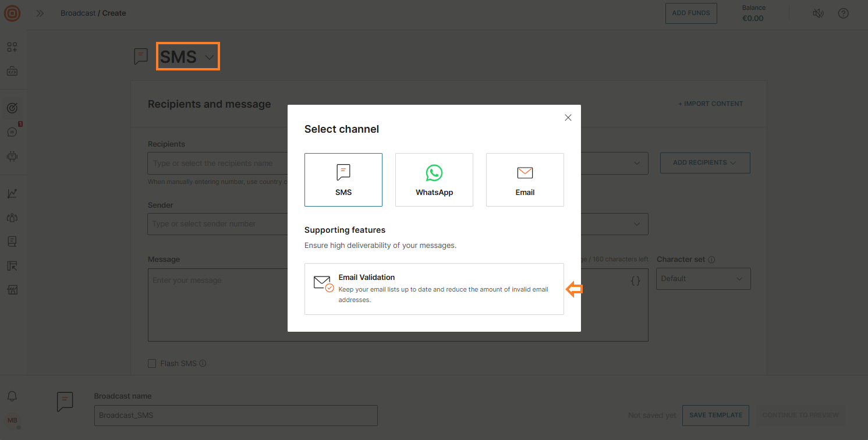This screenshot has height=440, width=868.
Task: Open the Character set dropdown
Action: (x=703, y=278)
